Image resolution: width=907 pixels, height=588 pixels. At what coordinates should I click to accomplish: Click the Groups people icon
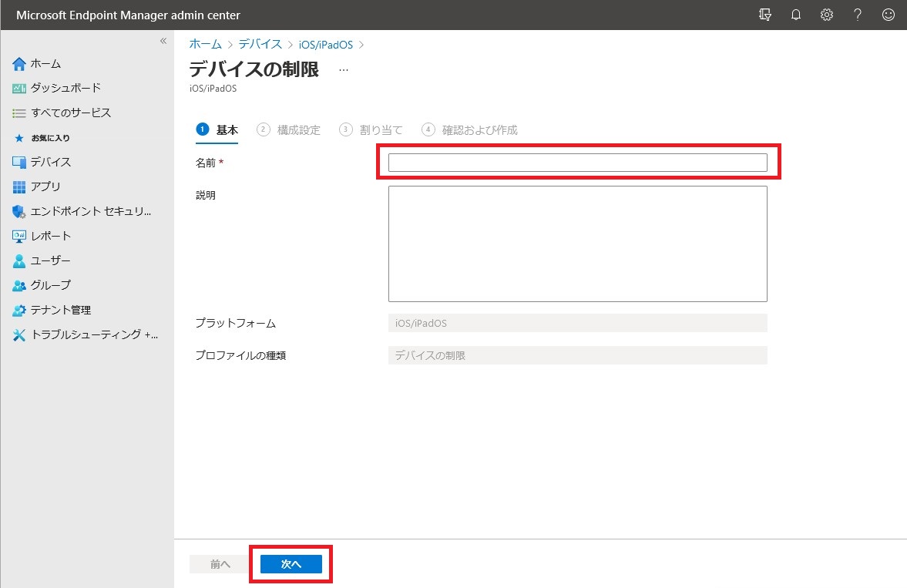click(x=19, y=285)
